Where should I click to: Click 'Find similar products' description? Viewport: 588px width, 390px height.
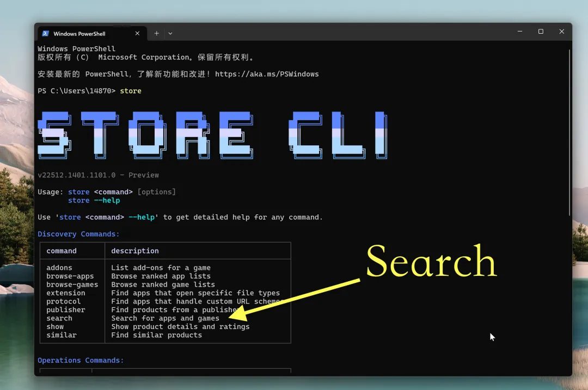click(x=156, y=335)
